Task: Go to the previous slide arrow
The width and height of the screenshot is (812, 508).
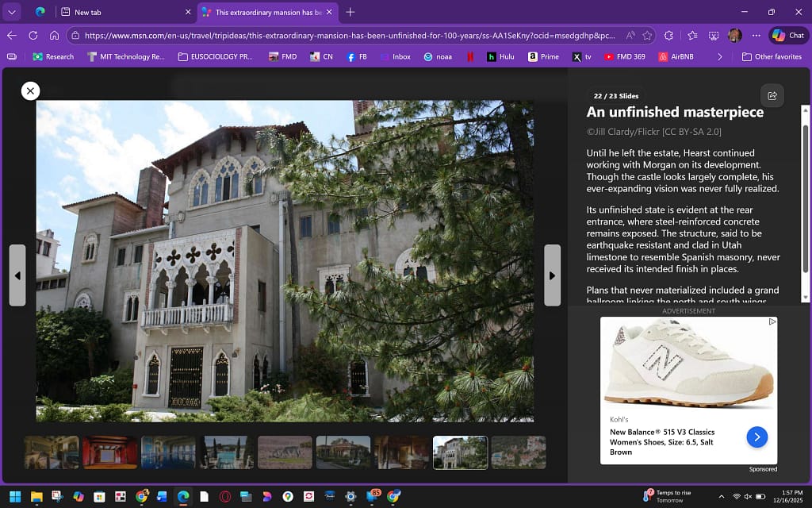Action: (17, 275)
